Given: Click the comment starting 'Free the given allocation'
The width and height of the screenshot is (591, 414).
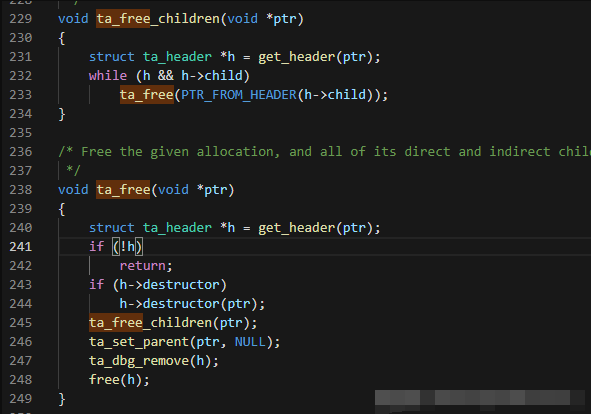Looking at the screenshot, I should pyautogui.click(x=324, y=152).
